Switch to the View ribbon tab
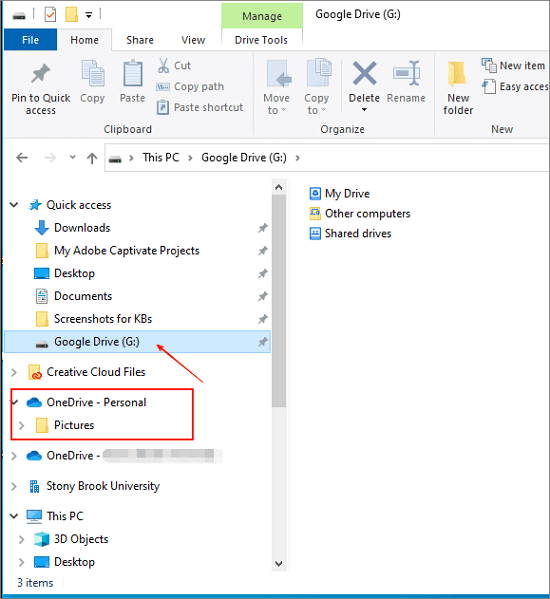 pyautogui.click(x=193, y=40)
